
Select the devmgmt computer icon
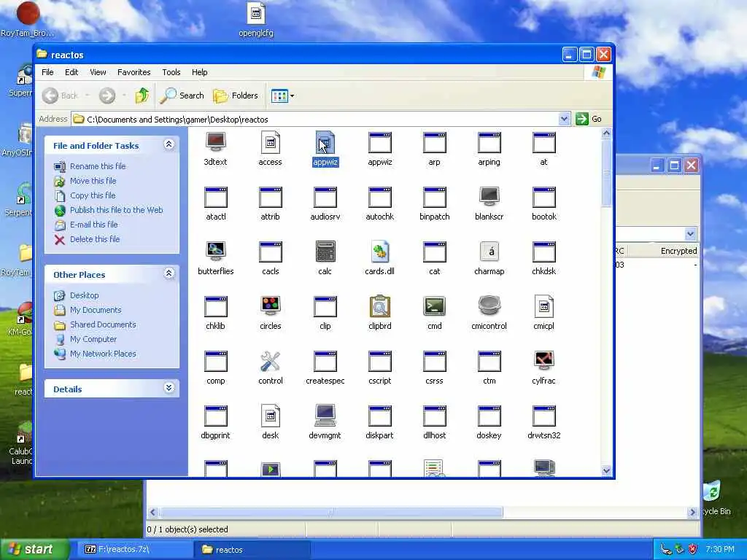point(325,415)
